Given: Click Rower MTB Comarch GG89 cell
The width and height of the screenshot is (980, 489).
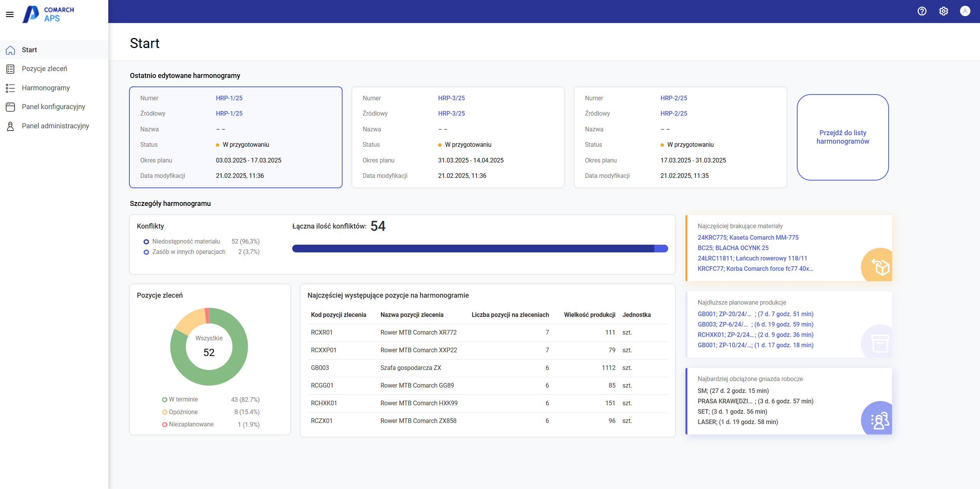Looking at the screenshot, I should click(417, 385).
